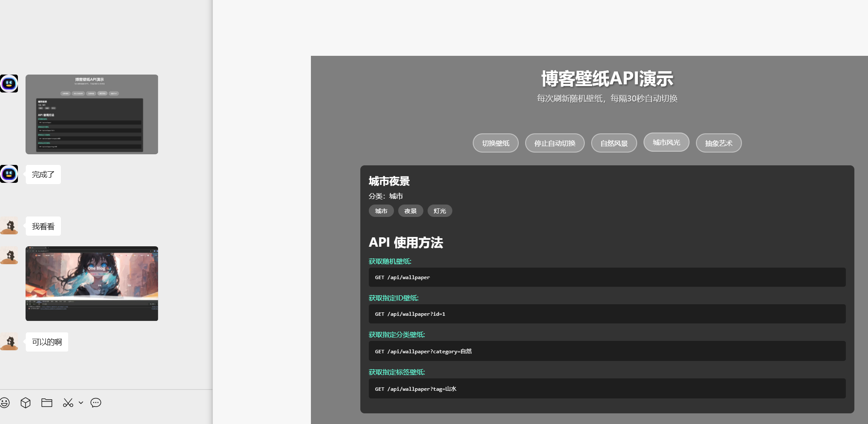
Task: Click the cube icon in chat toolbar
Action: [x=26, y=403]
